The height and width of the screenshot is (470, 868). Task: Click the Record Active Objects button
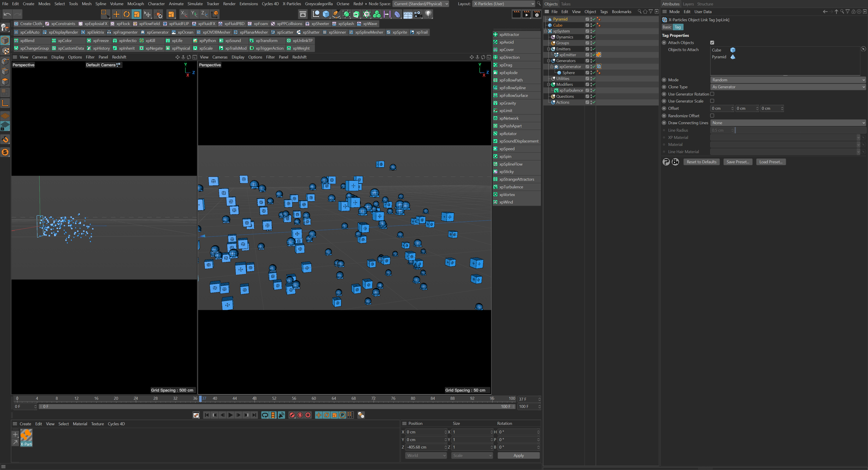292,415
